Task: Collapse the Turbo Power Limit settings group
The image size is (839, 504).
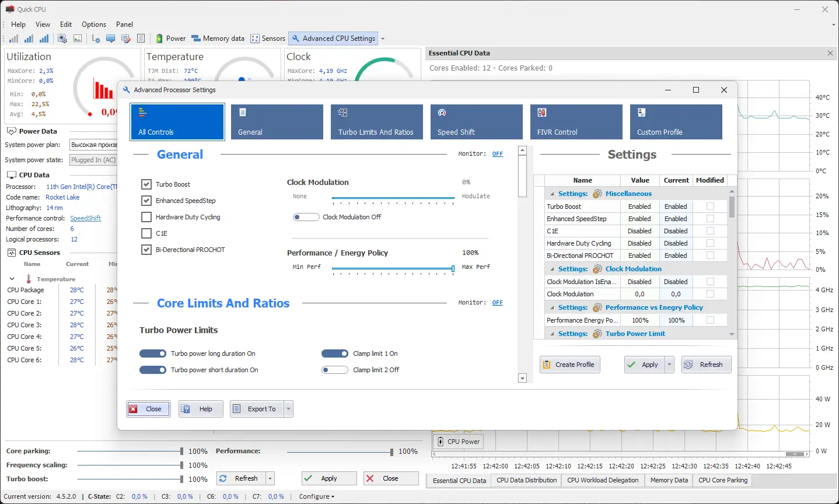Action: (x=552, y=334)
